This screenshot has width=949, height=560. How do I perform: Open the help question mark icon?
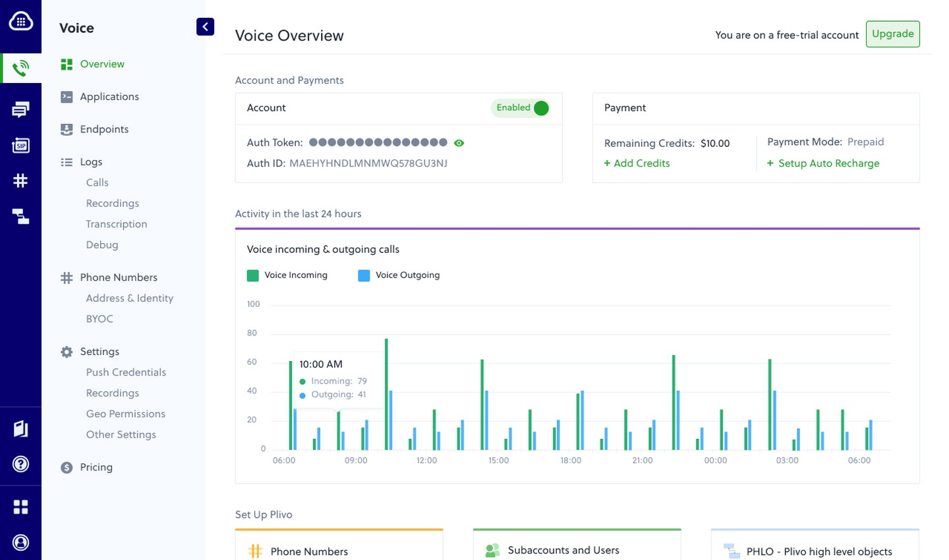click(20, 464)
